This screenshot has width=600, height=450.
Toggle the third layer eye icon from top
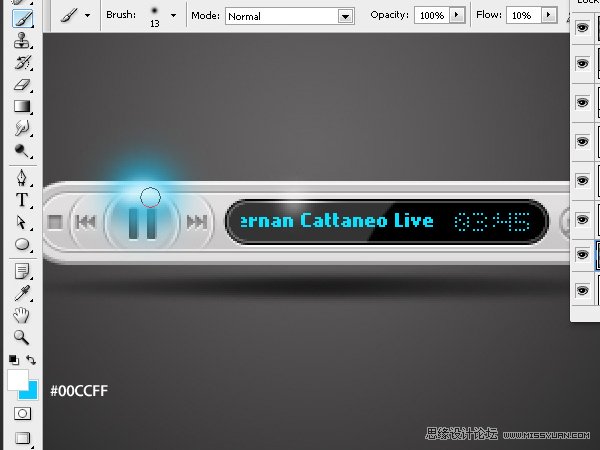click(x=582, y=103)
